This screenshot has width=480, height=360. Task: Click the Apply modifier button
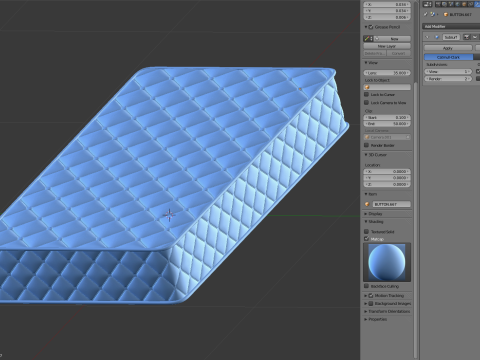(448, 48)
